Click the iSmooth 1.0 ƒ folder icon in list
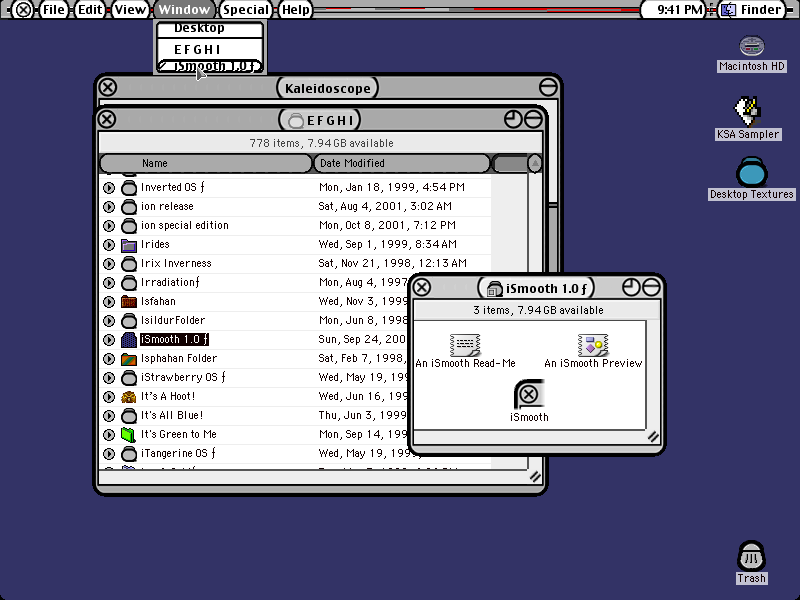 (x=129, y=340)
